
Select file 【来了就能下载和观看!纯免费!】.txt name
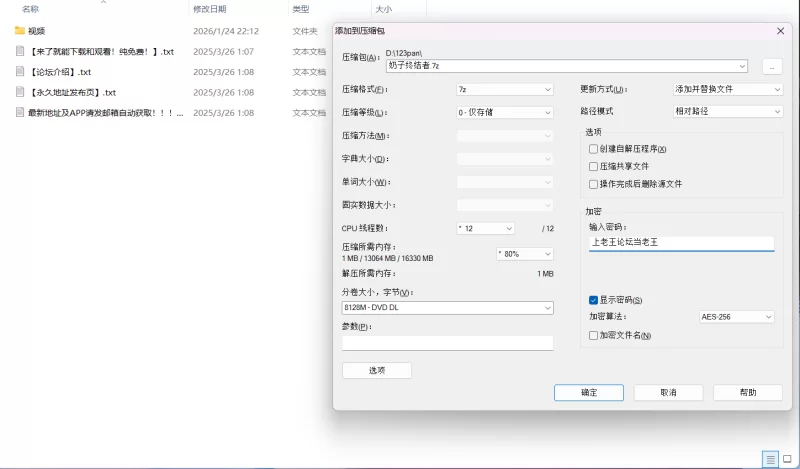101,52
